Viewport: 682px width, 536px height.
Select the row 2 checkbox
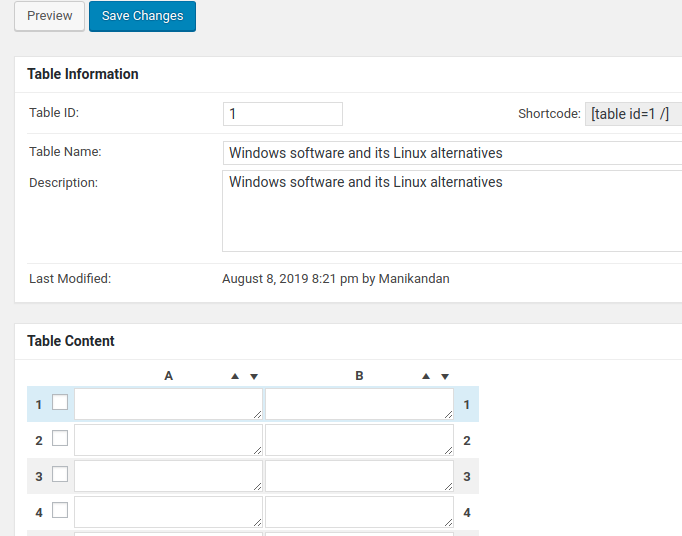pos(60,438)
